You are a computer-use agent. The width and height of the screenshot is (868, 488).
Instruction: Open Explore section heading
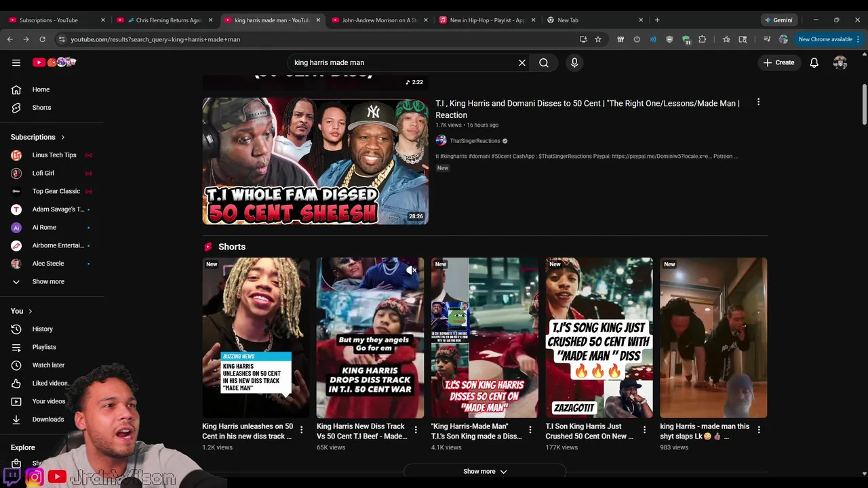23,447
